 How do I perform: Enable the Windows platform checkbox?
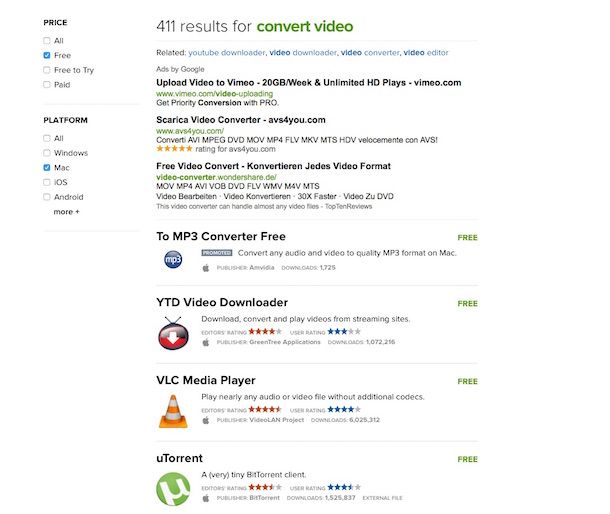click(47, 153)
